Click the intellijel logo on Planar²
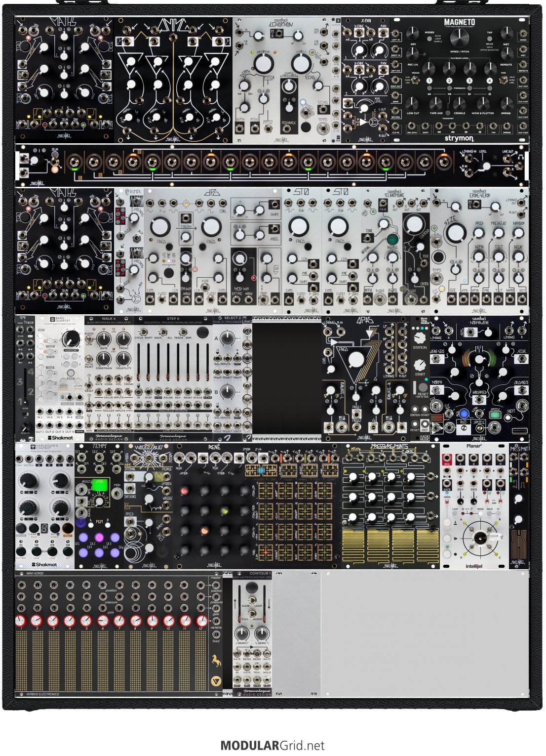 pos(473,566)
